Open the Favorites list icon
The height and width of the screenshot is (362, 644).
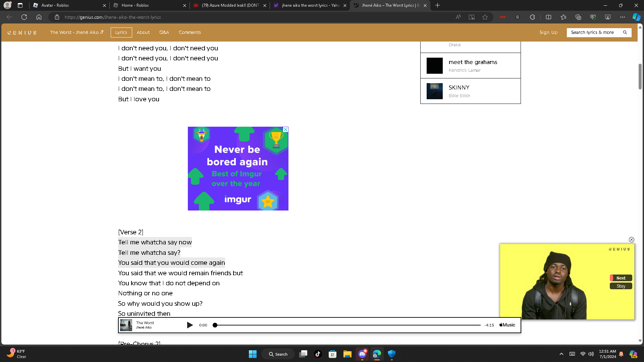(x=563, y=17)
